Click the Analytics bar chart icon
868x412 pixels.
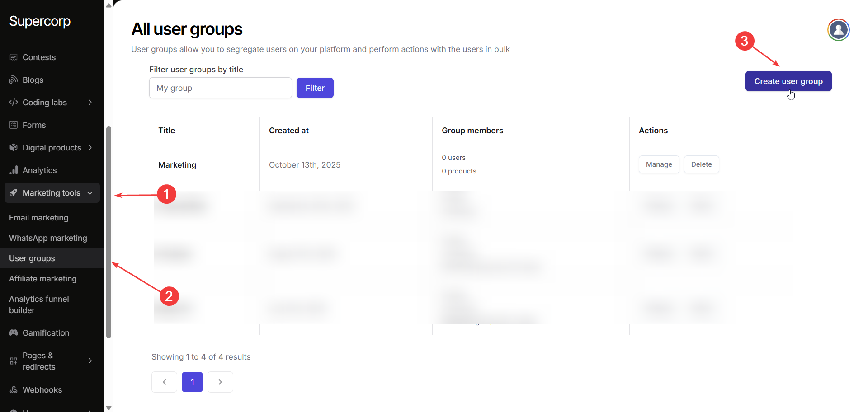(x=14, y=170)
